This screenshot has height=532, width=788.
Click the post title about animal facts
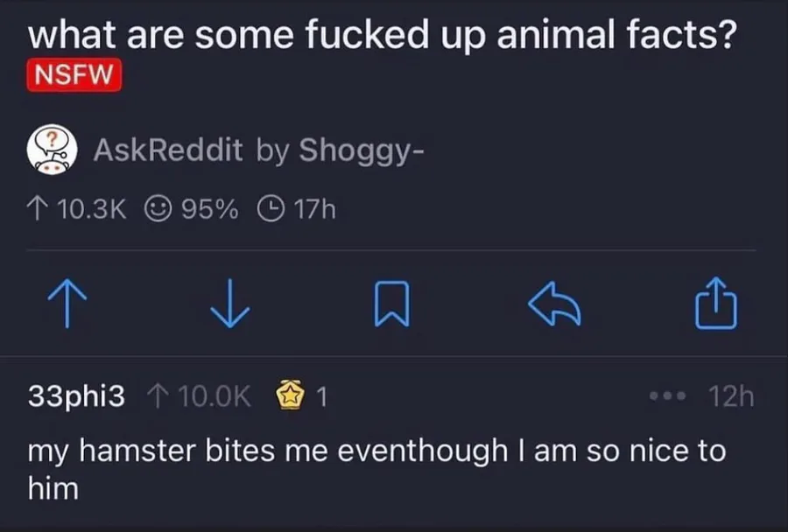(x=382, y=36)
